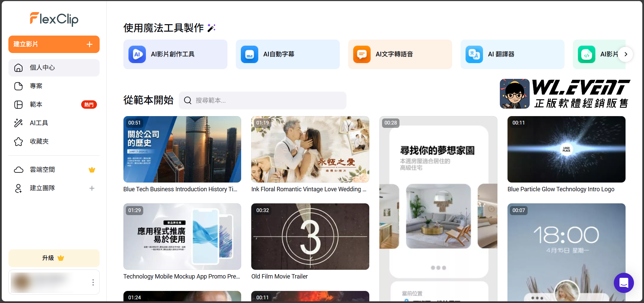Open the AI文字轉語音 card
Screen dimensions: 644x303
point(400,54)
